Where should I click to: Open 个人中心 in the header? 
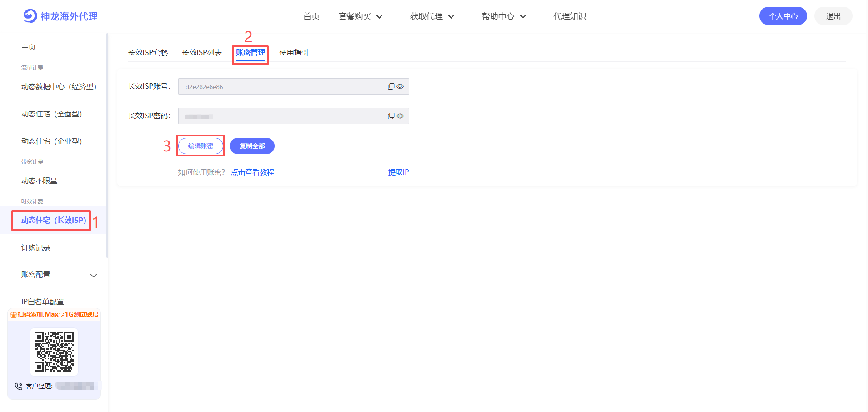click(783, 16)
